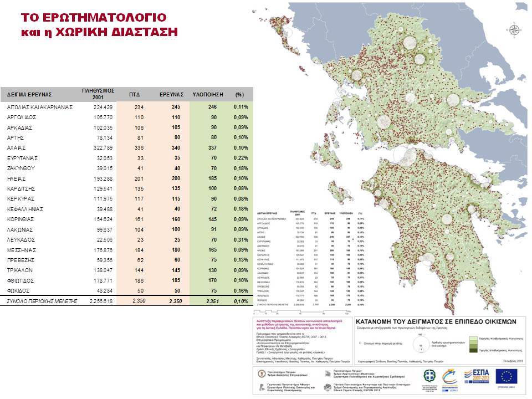This screenshot has width=532, height=399.
Task: Click the ΕΣΠΑ 2007-2013 logo
Action: click(x=477, y=377)
